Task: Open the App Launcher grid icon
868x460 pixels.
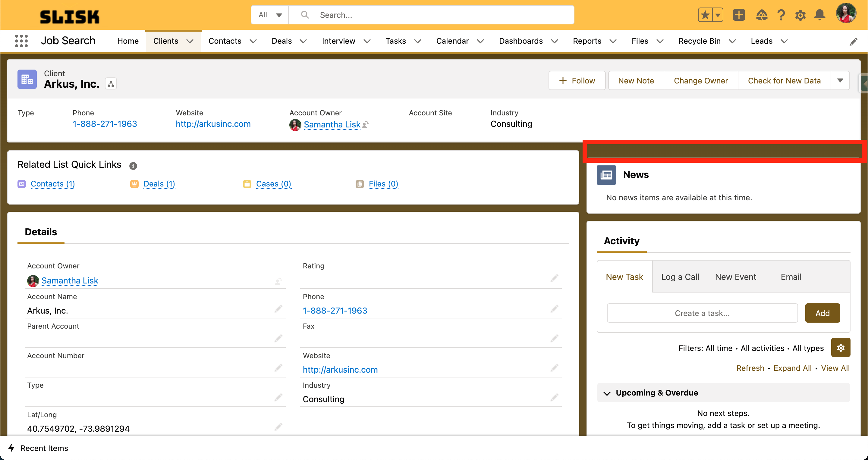Action: [21, 40]
